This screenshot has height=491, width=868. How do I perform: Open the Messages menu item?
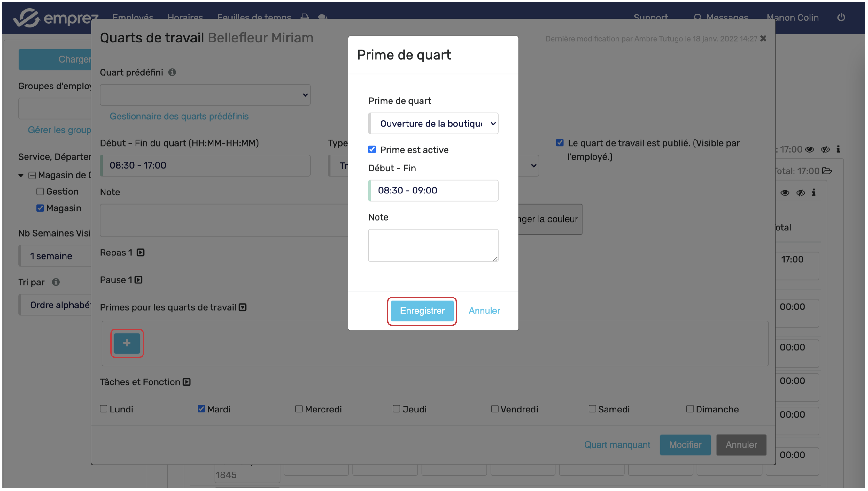[x=721, y=17]
